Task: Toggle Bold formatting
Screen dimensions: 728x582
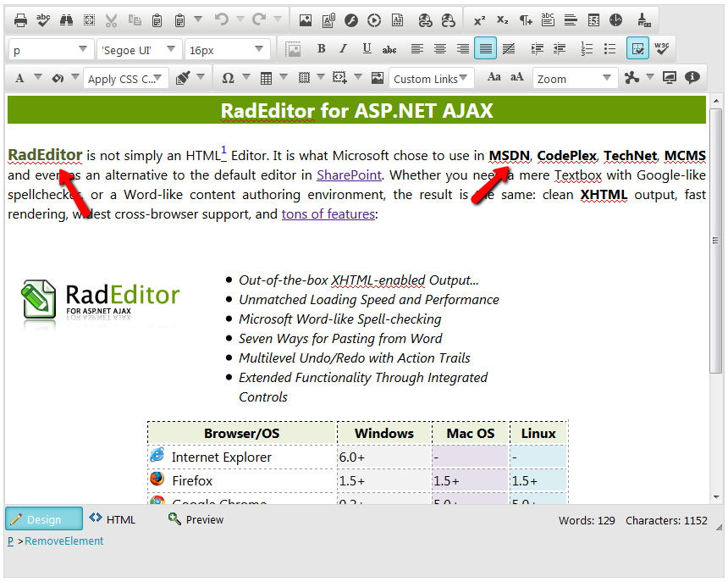Action: [x=321, y=48]
